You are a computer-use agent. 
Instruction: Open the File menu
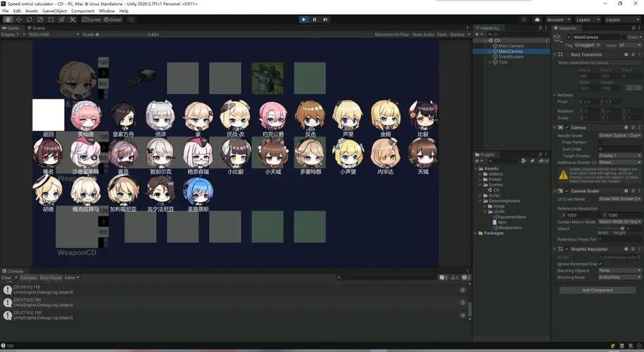[6, 11]
